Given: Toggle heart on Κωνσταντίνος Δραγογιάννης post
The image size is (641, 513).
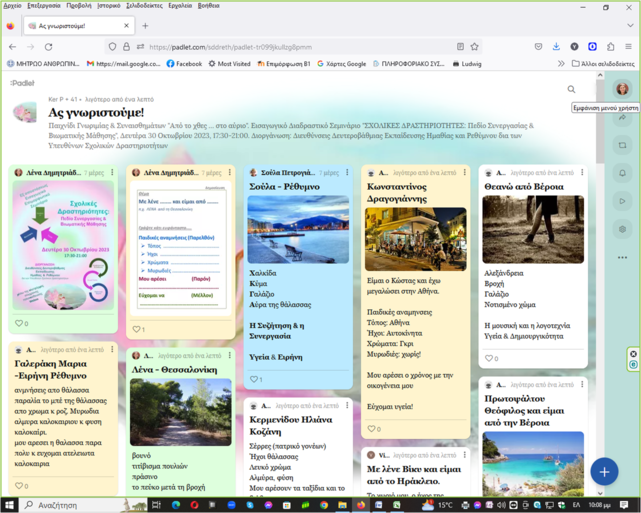Looking at the screenshot, I should pos(371,429).
